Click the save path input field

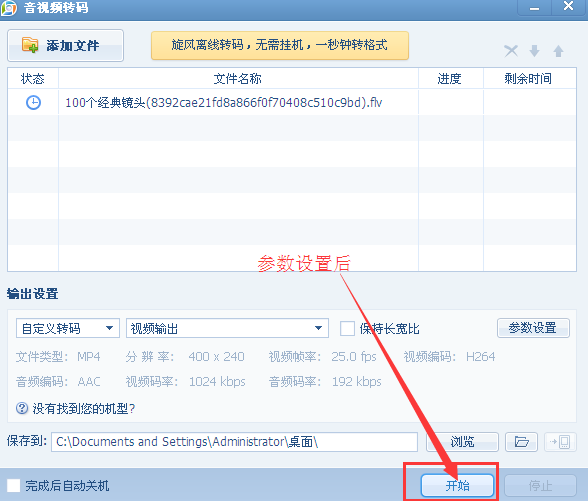pos(234,442)
